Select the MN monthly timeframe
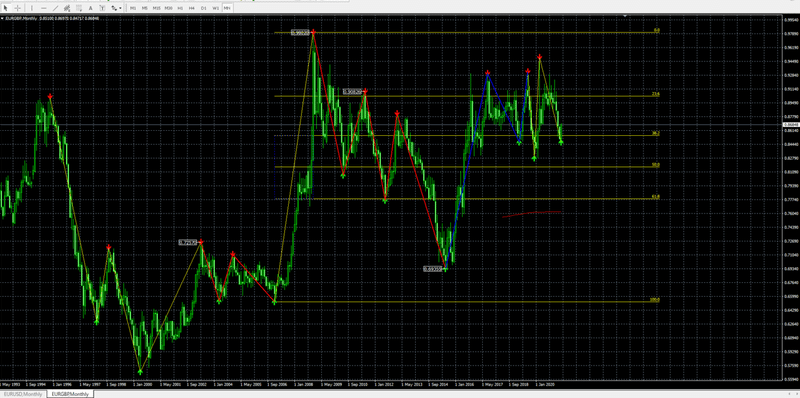This screenshot has width=800, height=398. tap(227, 8)
